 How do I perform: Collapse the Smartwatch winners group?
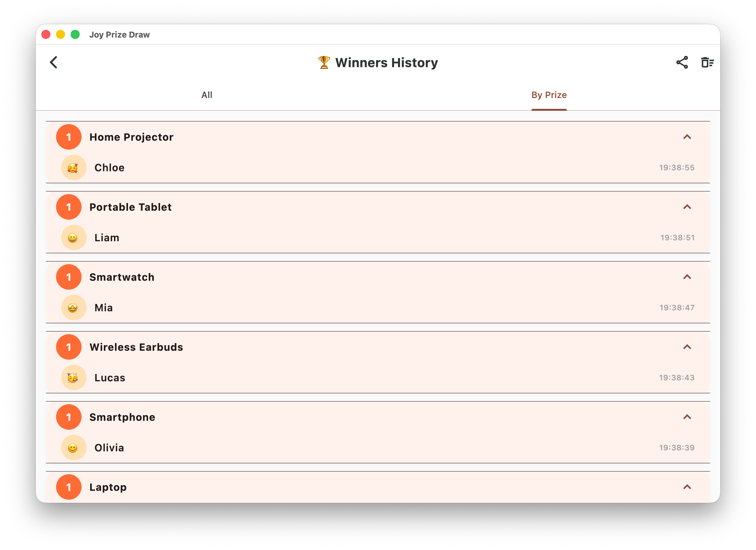click(x=687, y=277)
